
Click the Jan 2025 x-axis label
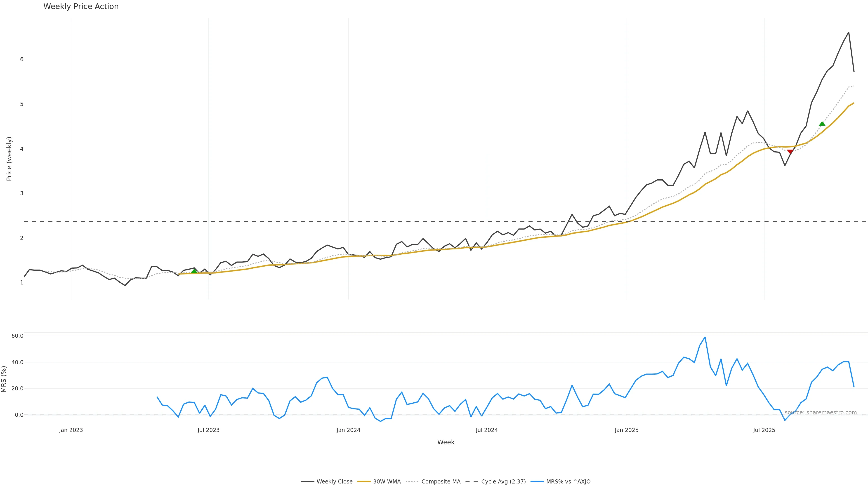pos(626,430)
